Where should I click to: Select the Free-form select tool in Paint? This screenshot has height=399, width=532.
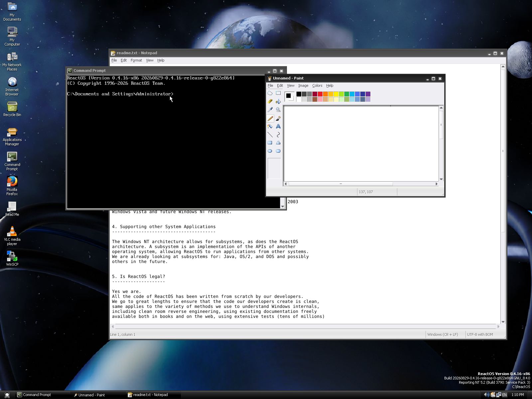click(270, 93)
